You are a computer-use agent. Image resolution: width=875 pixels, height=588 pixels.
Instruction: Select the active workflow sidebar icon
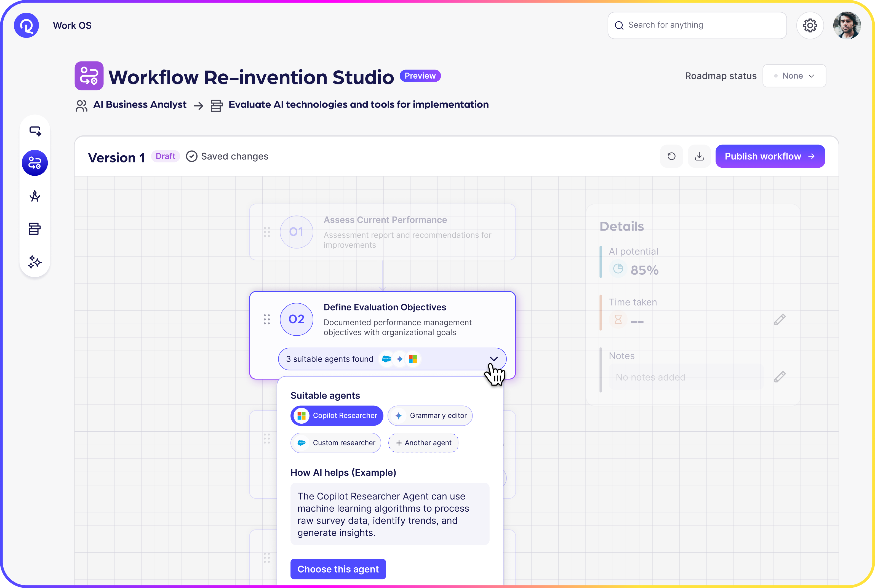(35, 163)
